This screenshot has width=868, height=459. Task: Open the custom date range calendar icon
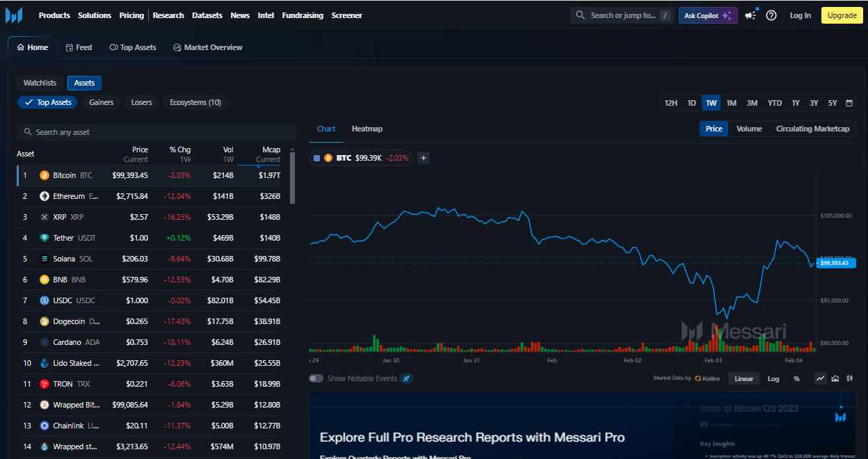click(x=849, y=103)
